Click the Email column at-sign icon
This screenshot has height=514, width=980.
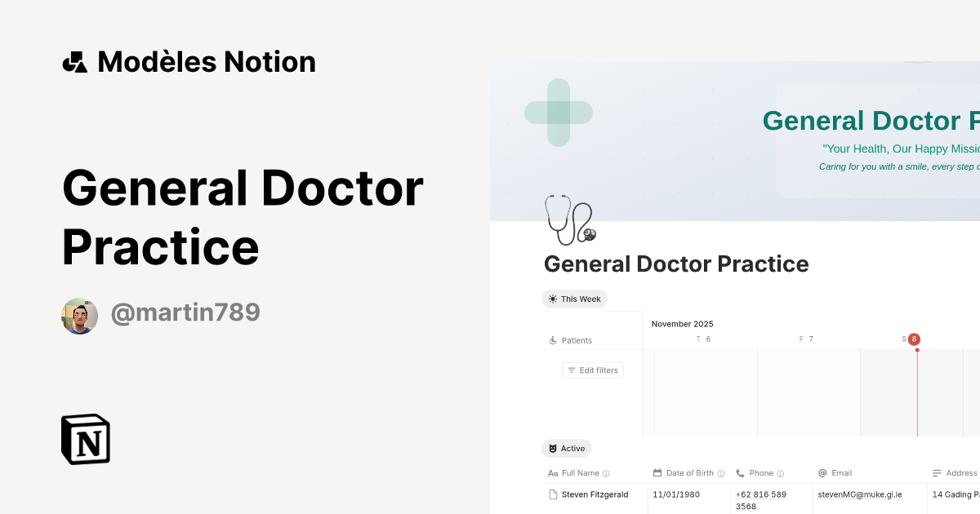coord(822,473)
